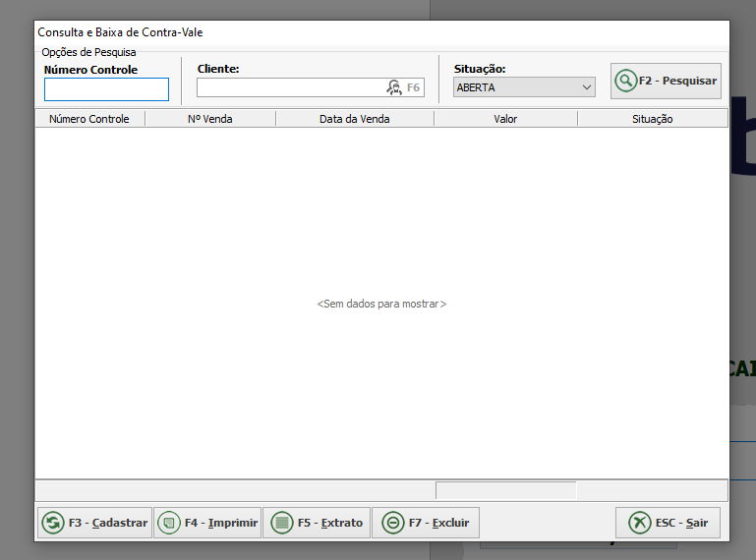Click the F6 shortcut label in Cliente field
Image resolution: width=756 pixels, height=560 pixels.
click(x=414, y=87)
